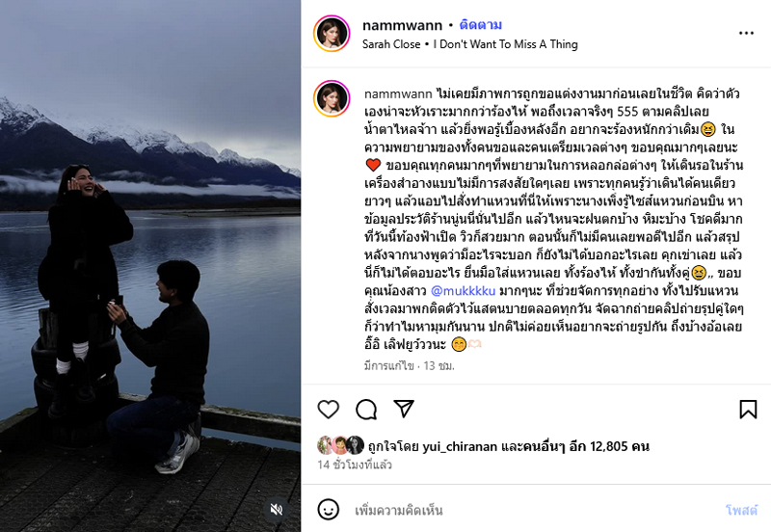The height and width of the screenshot is (532, 771).
Task: Like the post with the heart icon
Action: coord(328,409)
